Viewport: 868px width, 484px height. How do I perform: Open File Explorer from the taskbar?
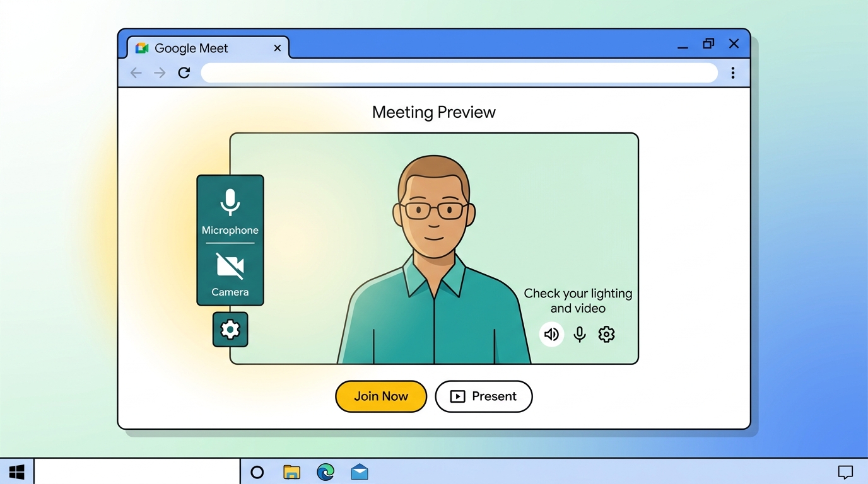point(291,472)
